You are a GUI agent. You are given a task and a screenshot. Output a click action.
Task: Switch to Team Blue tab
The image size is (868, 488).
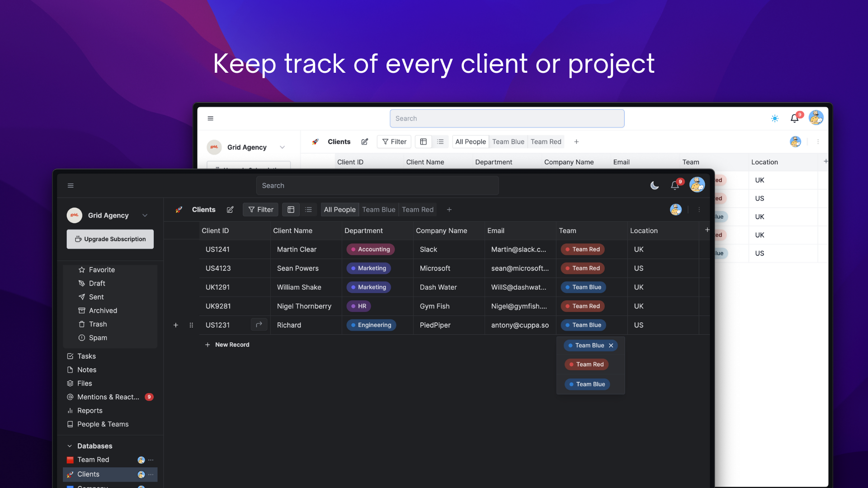378,210
